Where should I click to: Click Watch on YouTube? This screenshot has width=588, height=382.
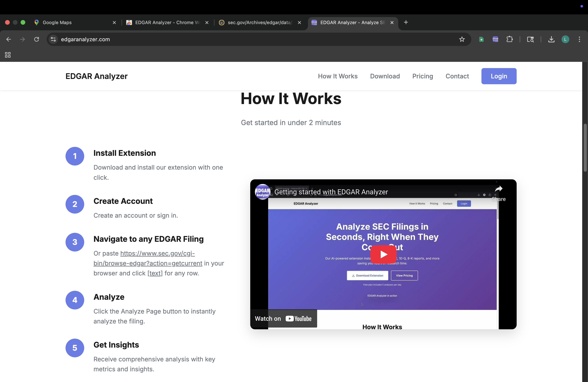(283, 319)
